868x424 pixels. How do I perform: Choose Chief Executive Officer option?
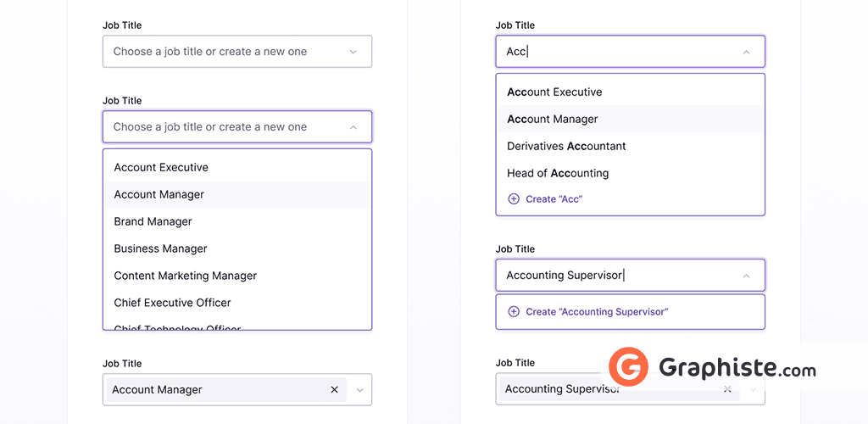pos(173,304)
